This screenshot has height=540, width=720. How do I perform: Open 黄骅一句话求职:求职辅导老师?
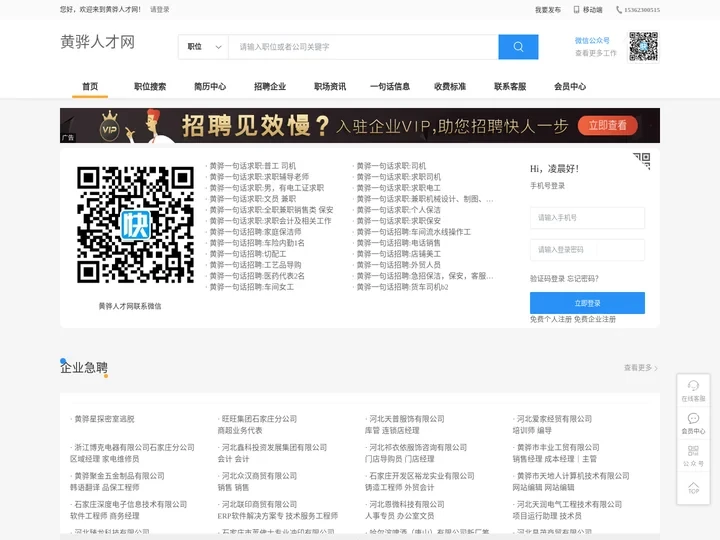[x=259, y=177]
